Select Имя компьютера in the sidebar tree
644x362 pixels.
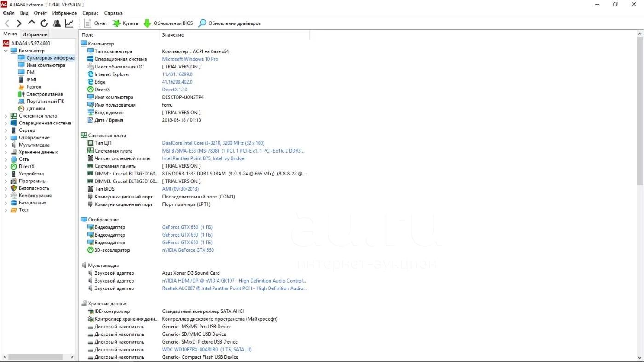46,65
